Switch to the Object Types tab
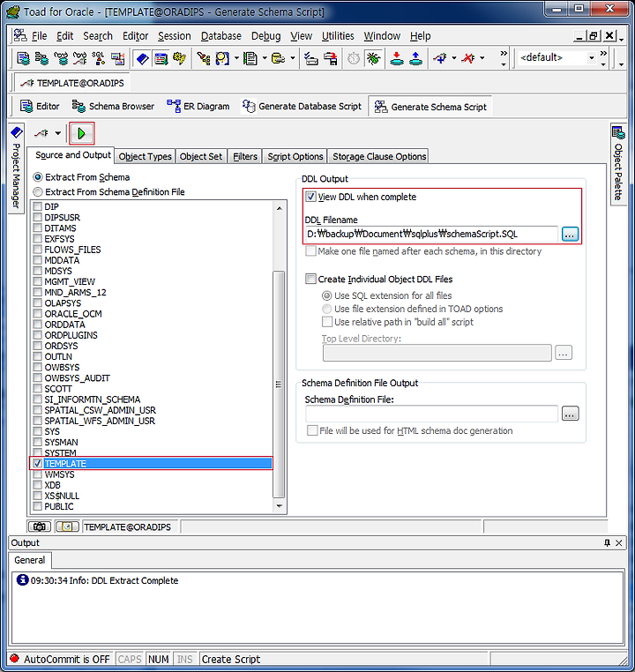This screenshot has height=672, width=635. [145, 156]
